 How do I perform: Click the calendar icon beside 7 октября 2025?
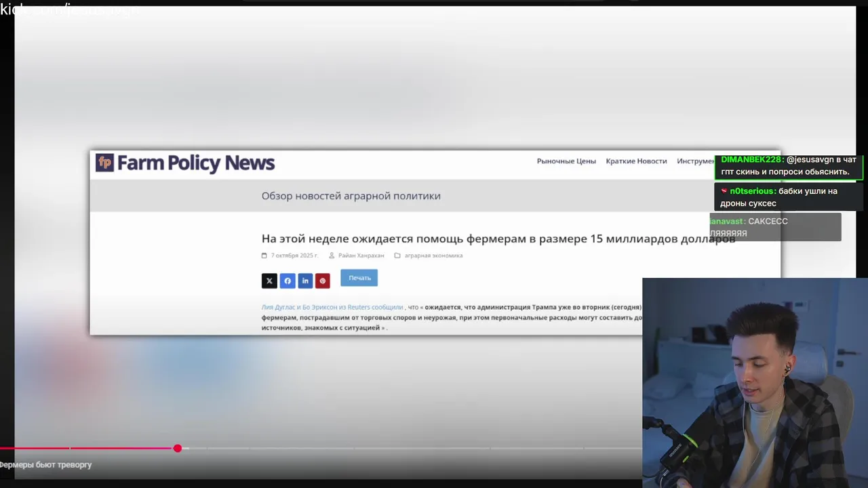pos(264,256)
